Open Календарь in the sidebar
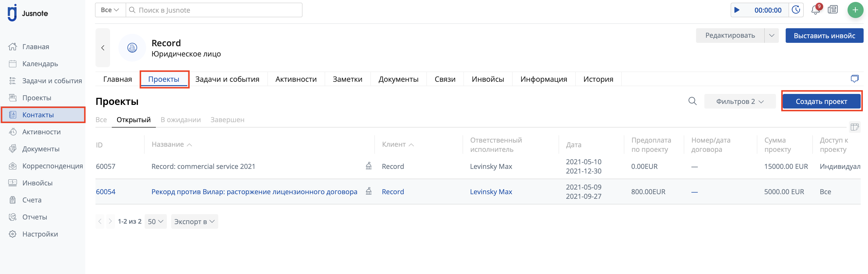The image size is (868, 274). (40, 64)
